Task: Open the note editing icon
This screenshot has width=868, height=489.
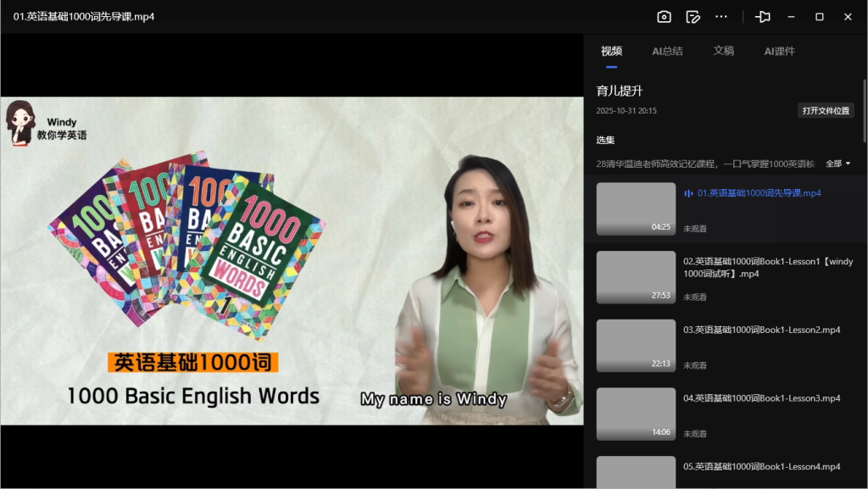Action: click(x=693, y=17)
